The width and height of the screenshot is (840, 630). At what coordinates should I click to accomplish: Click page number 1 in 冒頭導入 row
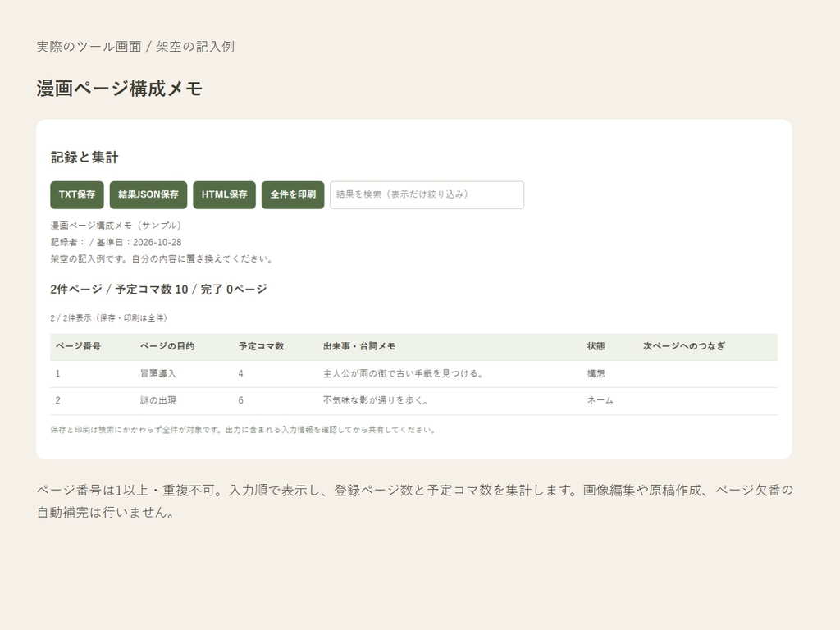click(x=58, y=373)
